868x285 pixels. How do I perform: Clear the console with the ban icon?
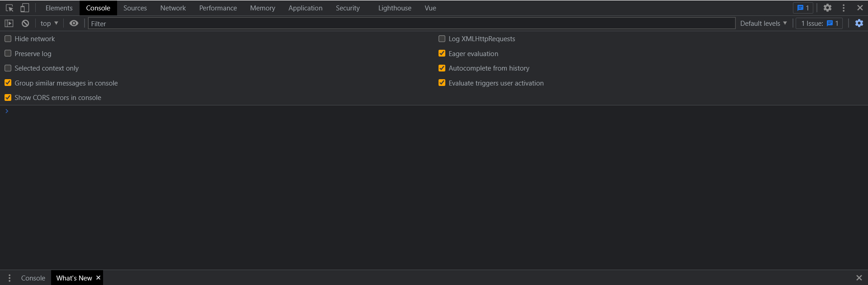point(25,24)
